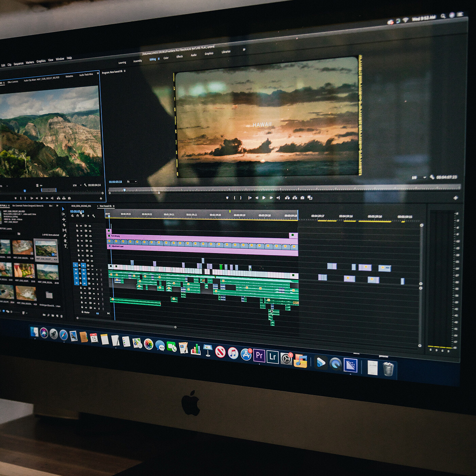The width and height of the screenshot is (476, 476).
Task: Switch to the Color workspace
Action: (166, 58)
